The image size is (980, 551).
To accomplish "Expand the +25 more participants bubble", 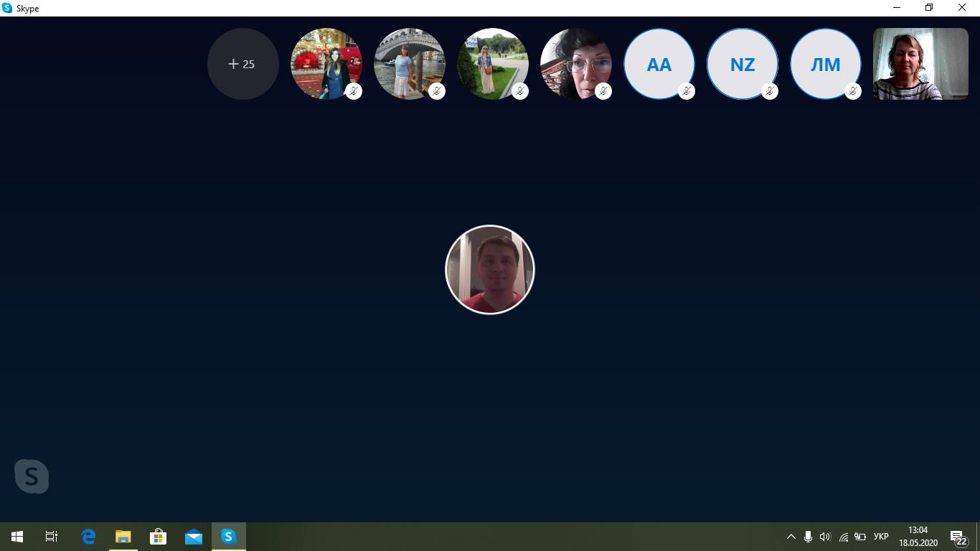I will pos(242,64).
